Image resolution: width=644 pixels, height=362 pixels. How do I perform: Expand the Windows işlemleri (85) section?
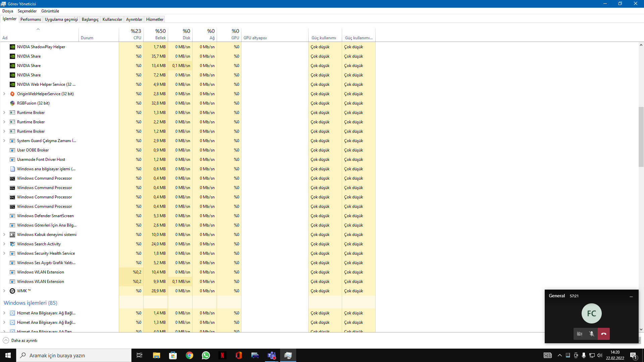(x=30, y=302)
